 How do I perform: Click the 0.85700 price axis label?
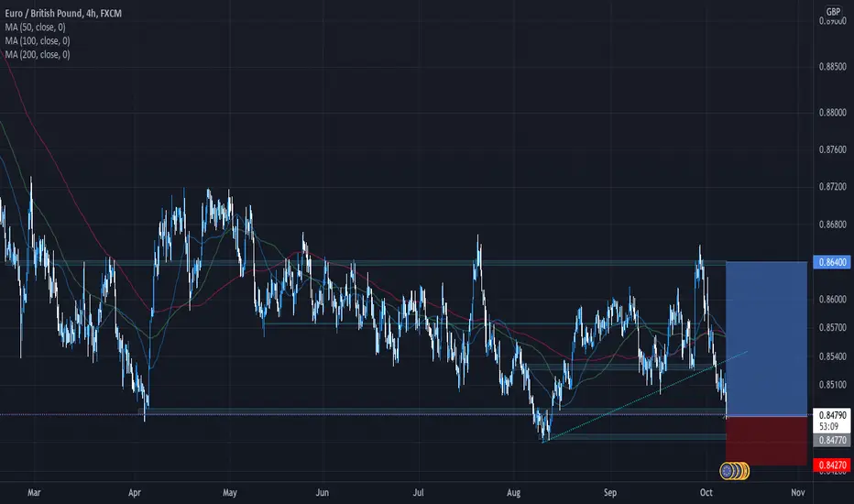click(833, 327)
